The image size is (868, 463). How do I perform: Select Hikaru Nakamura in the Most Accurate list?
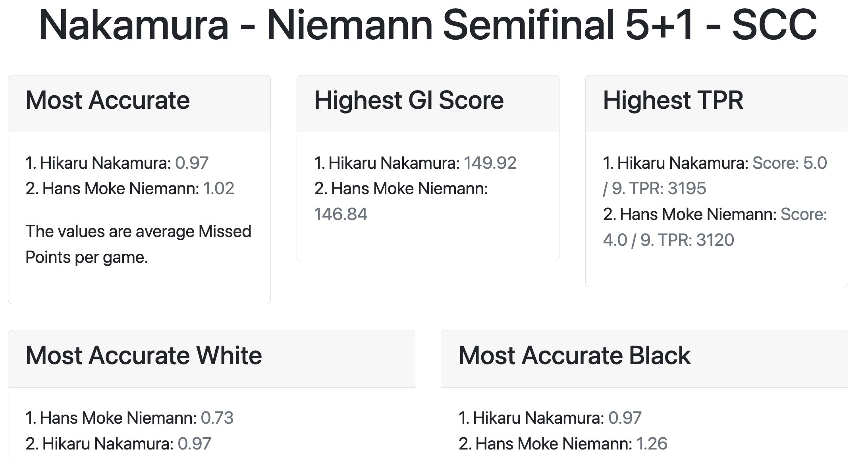(x=105, y=163)
